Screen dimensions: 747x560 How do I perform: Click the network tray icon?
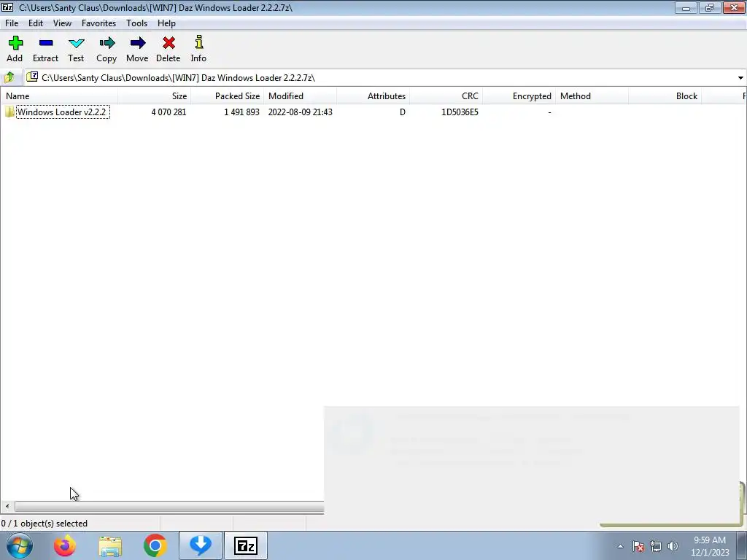click(656, 546)
